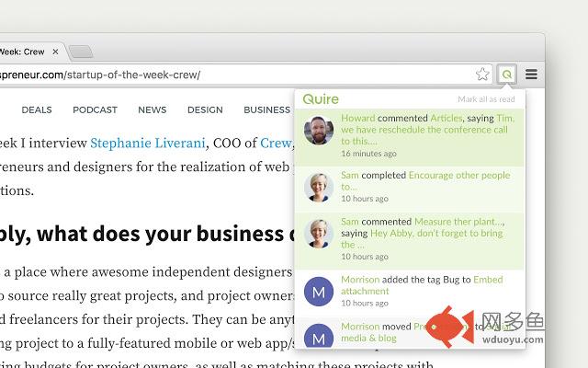Open 'Measure ther plant...' task link

click(x=458, y=222)
